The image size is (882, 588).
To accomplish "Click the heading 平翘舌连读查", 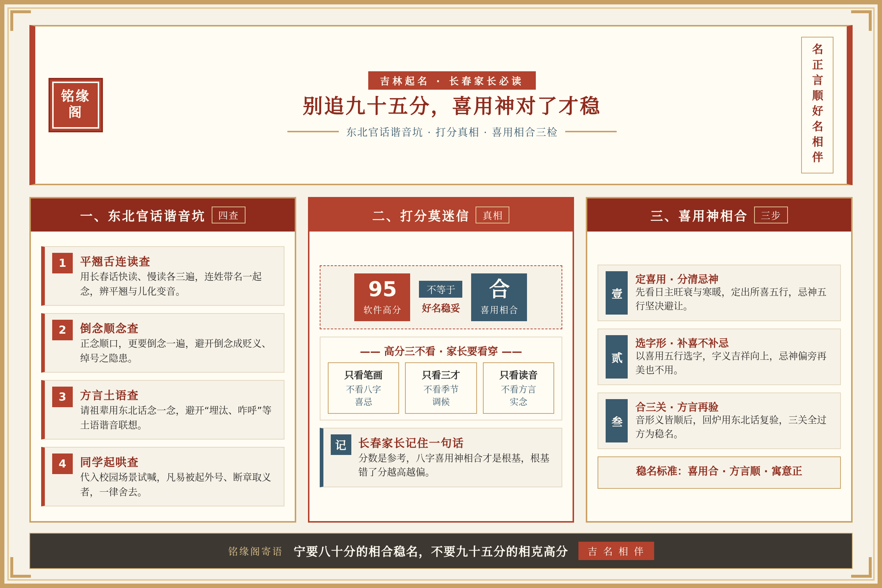I will (x=115, y=261).
